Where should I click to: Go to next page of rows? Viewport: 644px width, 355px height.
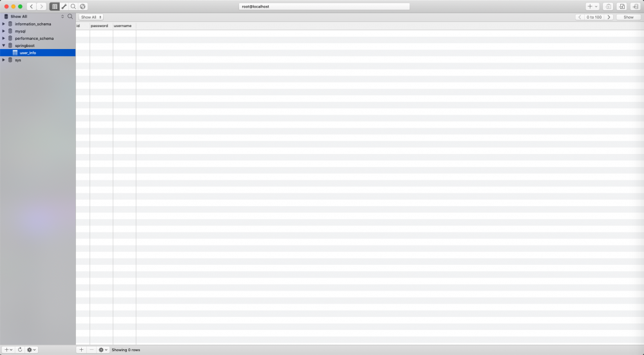click(609, 17)
